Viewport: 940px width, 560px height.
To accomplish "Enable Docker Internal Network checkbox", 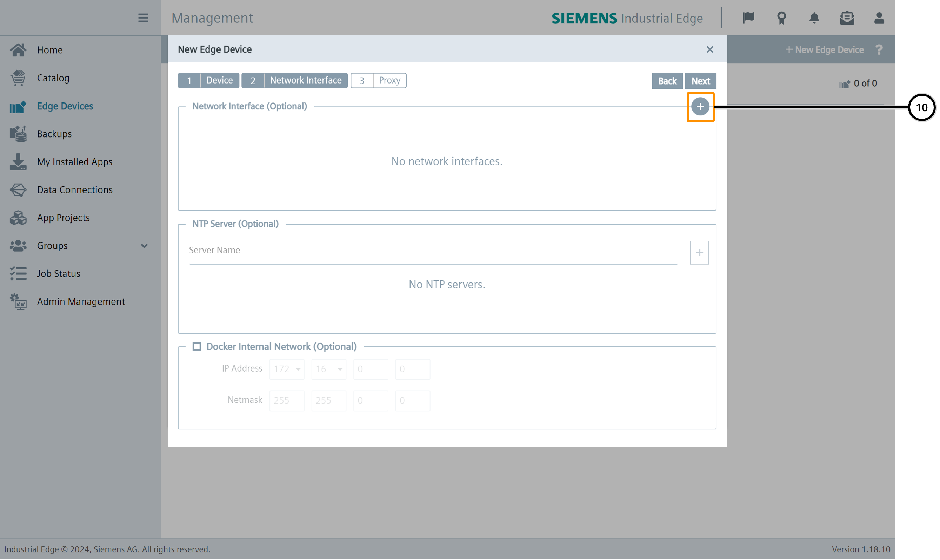I will pos(196,346).
